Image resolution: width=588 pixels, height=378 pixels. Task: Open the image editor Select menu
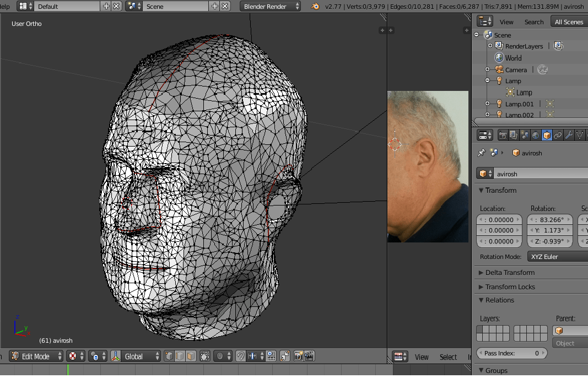[448, 357]
